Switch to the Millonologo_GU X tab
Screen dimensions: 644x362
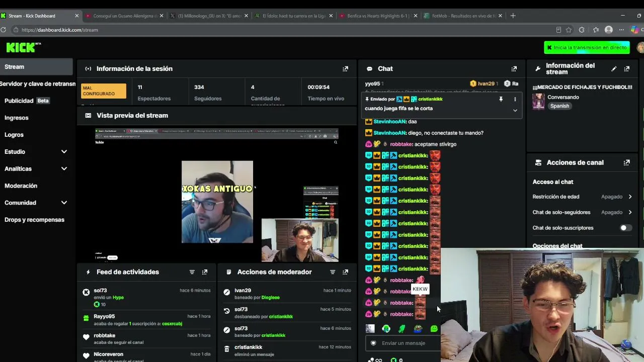pos(208,16)
